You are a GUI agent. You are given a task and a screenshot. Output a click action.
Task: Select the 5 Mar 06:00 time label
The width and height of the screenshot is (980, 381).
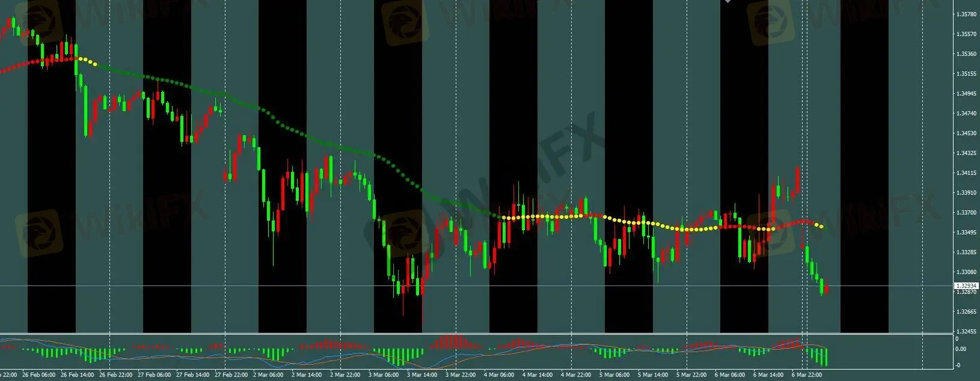pos(614,375)
